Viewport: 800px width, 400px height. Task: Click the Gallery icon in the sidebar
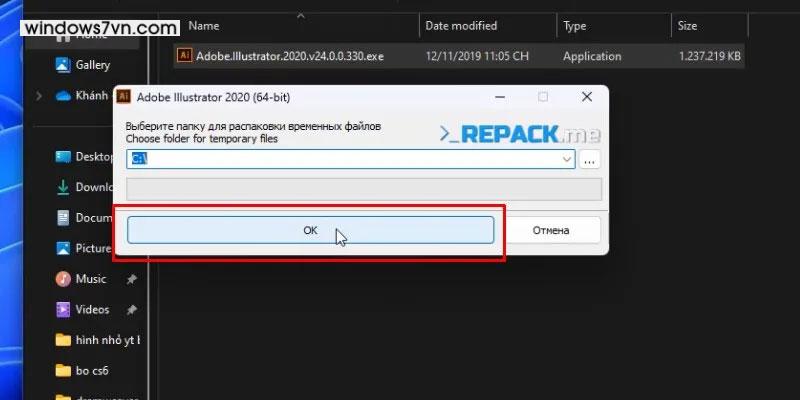pos(62,65)
